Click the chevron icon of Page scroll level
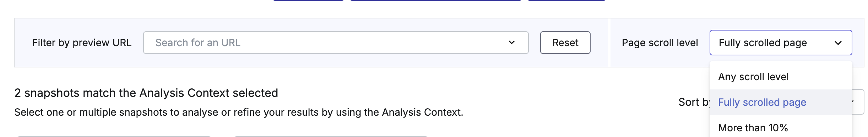 [x=838, y=43]
